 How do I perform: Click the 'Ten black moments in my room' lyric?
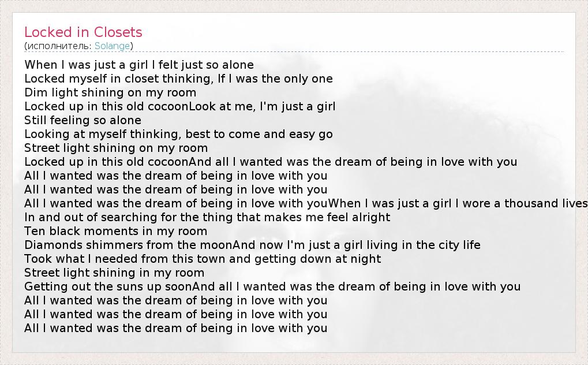click(x=115, y=231)
